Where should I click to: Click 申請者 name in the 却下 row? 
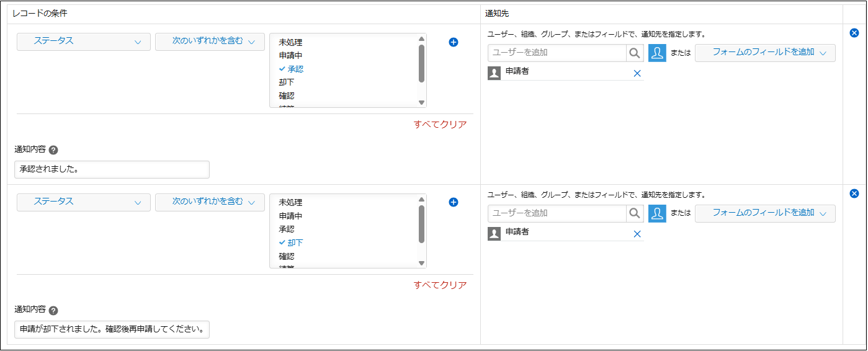517,232
